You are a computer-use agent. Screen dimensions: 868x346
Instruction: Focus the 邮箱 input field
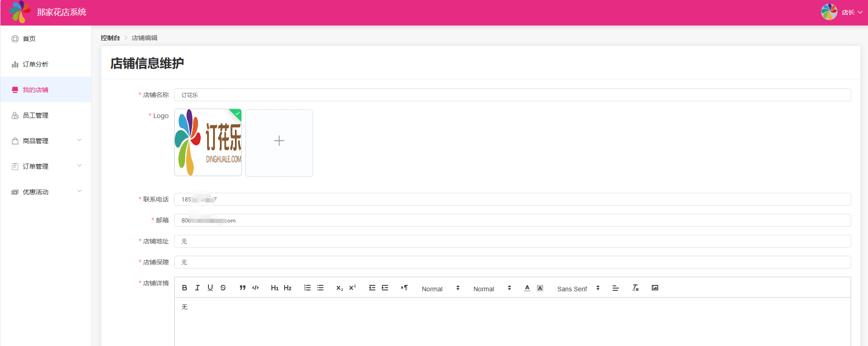pyautogui.click(x=512, y=220)
